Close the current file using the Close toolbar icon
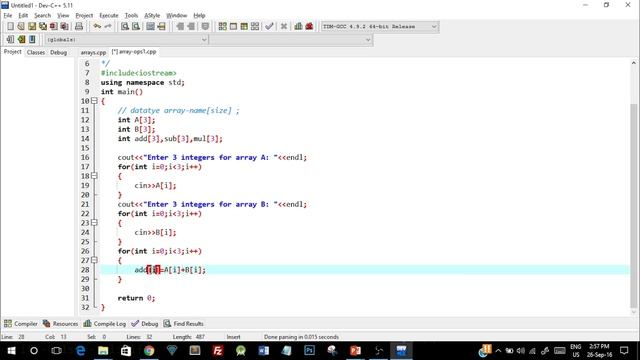Viewport: 640px width, 360px height. 53,27
